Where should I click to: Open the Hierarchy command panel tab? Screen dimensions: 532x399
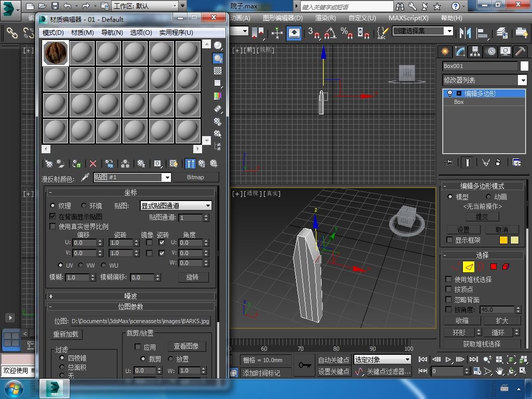[475, 51]
